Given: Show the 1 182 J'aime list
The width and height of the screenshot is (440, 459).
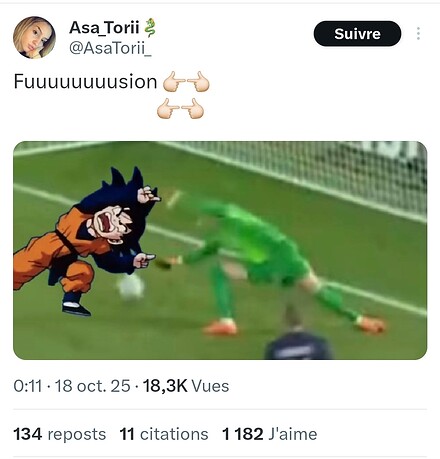Looking at the screenshot, I should coord(269,434).
